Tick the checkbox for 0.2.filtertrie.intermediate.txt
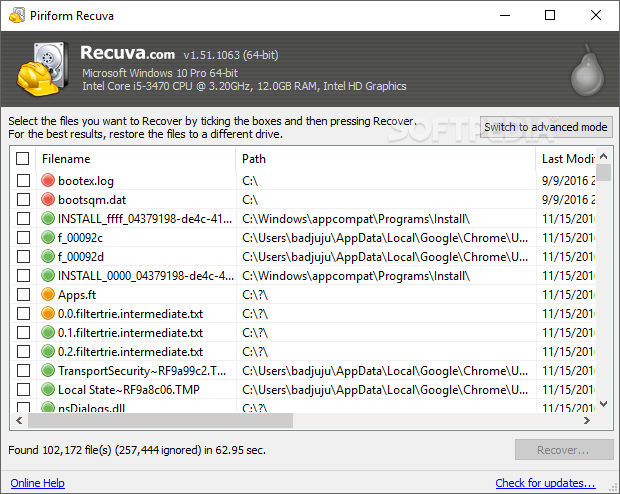The width and height of the screenshot is (620, 494). click(23, 351)
